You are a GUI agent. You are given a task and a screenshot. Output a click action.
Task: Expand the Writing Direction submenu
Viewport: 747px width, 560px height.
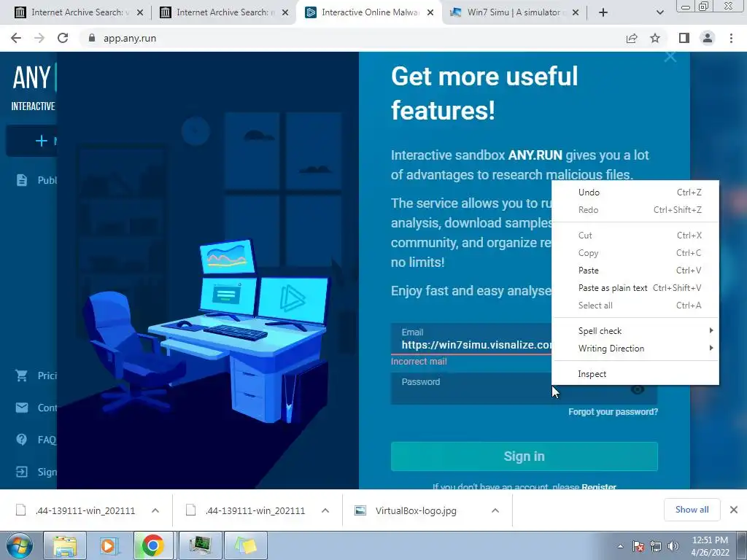(x=635, y=348)
